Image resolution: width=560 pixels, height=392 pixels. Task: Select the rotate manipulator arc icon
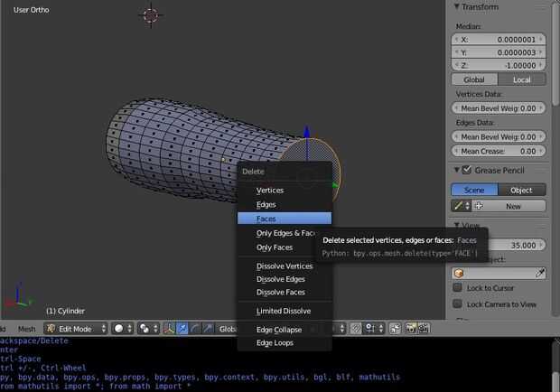pos(195,329)
